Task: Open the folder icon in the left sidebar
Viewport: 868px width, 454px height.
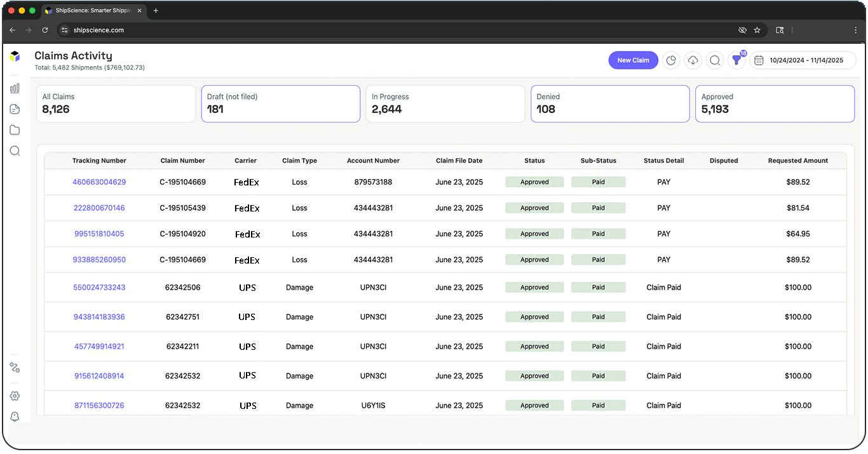Action: pyautogui.click(x=15, y=130)
